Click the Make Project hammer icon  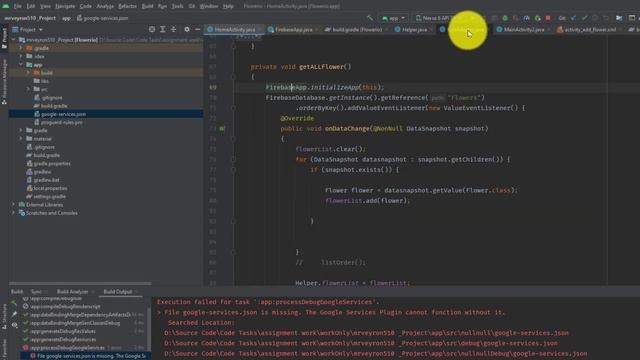[x=370, y=18]
